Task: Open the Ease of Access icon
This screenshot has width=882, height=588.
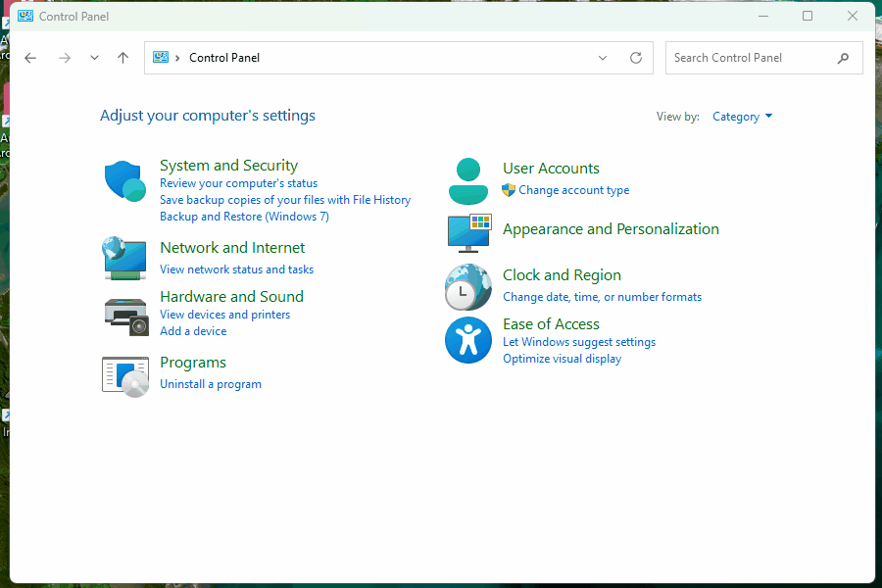Action: tap(468, 340)
